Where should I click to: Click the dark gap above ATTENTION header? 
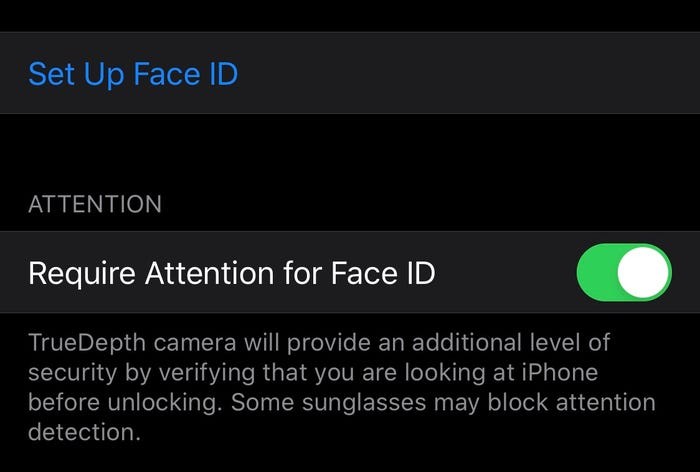(x=350, y=150)
